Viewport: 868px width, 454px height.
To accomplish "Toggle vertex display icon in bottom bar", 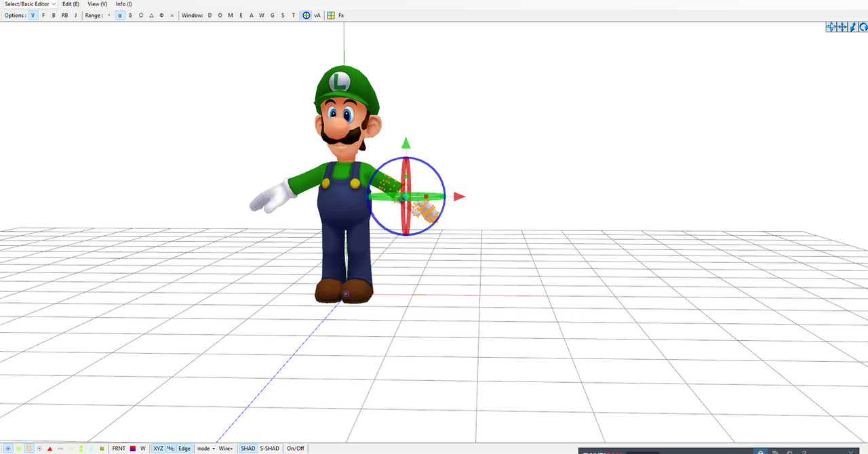I will [7, 449].
